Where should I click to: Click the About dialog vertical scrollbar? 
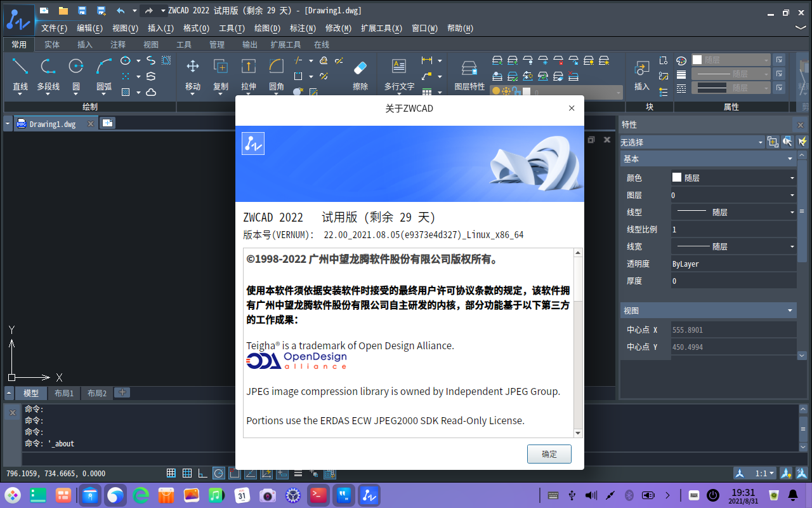pos(578,343)
